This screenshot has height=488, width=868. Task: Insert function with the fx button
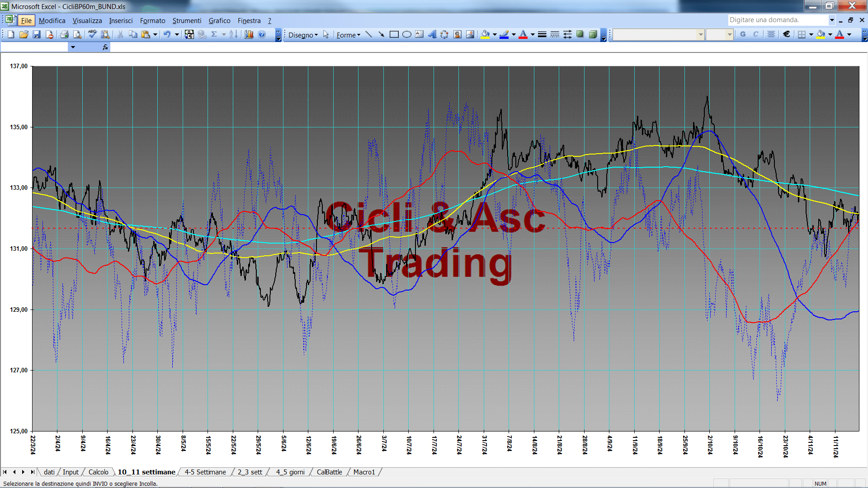pos(105,47)
